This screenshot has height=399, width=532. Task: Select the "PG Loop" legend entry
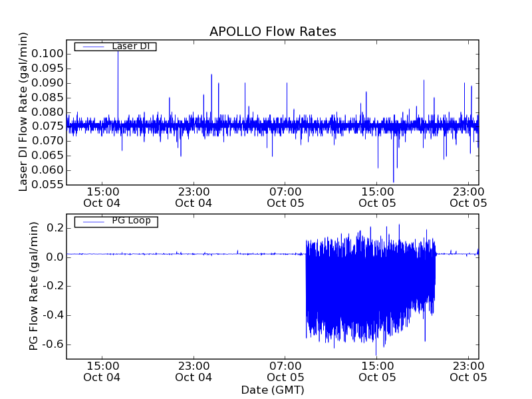(x=116, y=221)
